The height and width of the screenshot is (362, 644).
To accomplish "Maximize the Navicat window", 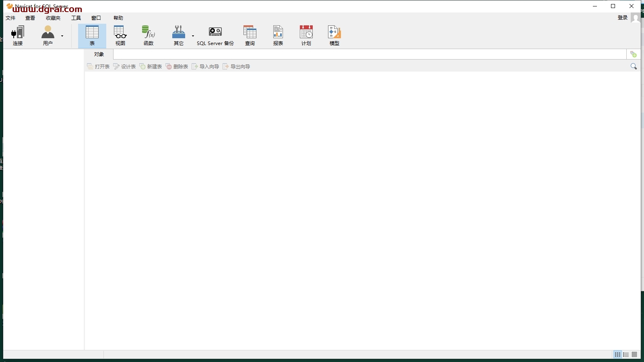I will click(x=613, y=6).
